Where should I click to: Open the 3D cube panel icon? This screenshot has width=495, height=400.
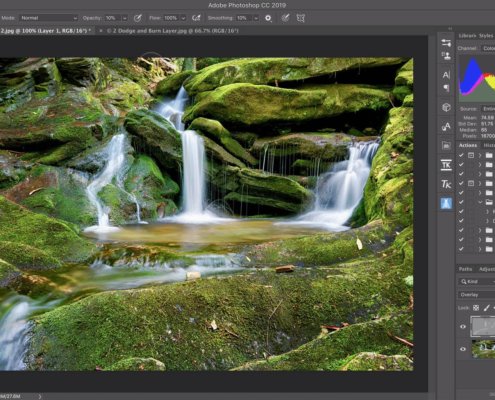point(446,107)
